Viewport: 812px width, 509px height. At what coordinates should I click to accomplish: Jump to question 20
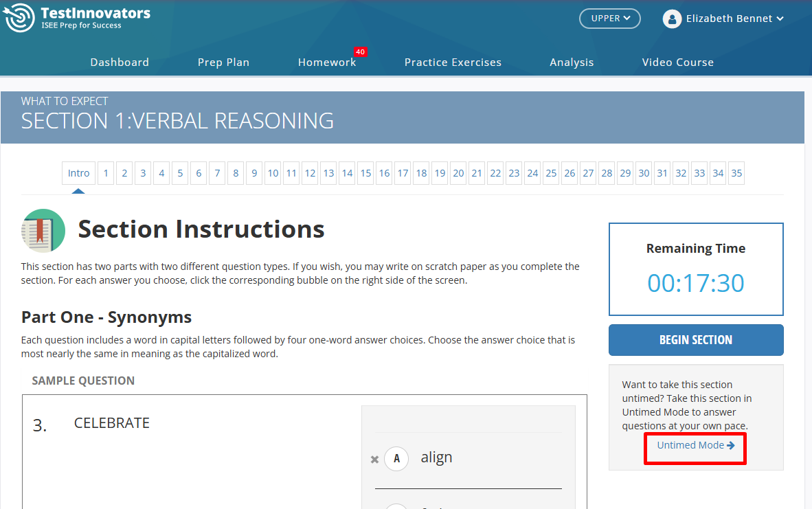[459, 173]
